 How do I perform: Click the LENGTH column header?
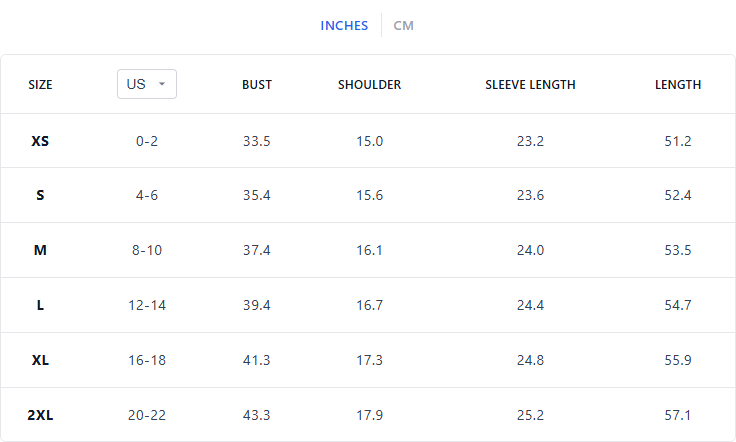click(x=678, y=85)
